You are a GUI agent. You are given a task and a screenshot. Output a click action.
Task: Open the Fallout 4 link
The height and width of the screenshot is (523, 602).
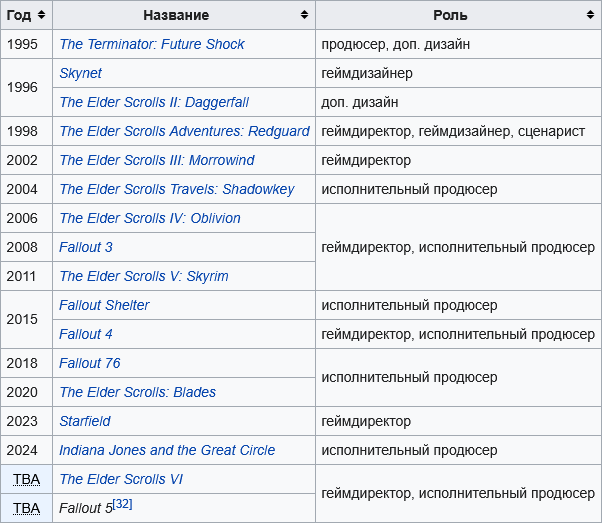(x=86, y=334)
